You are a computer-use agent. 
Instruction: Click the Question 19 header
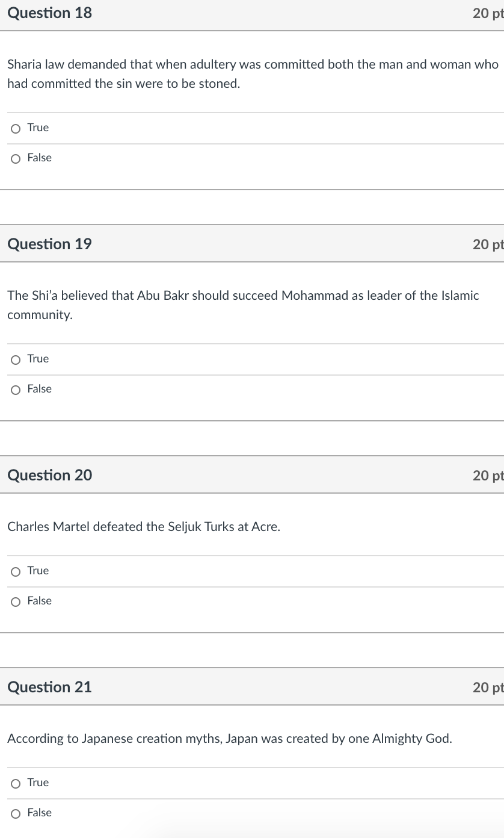pyautogui.click(x=50, y=244)
